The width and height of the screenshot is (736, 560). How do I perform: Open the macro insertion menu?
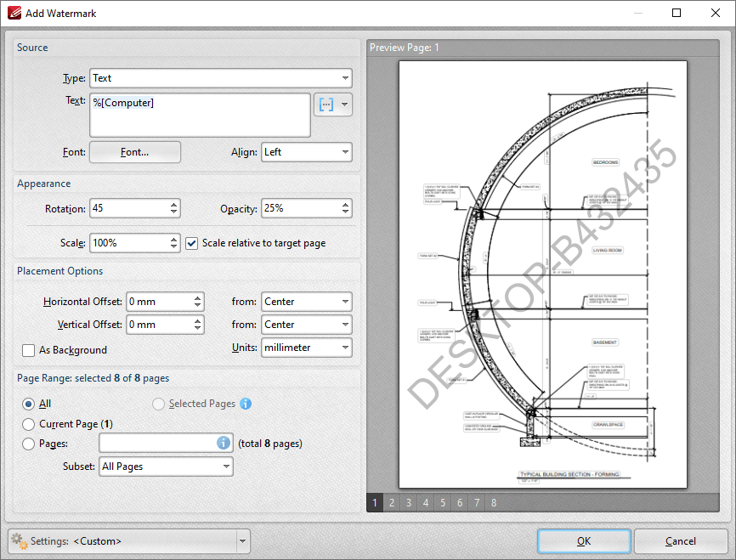(x=343, y=105)
